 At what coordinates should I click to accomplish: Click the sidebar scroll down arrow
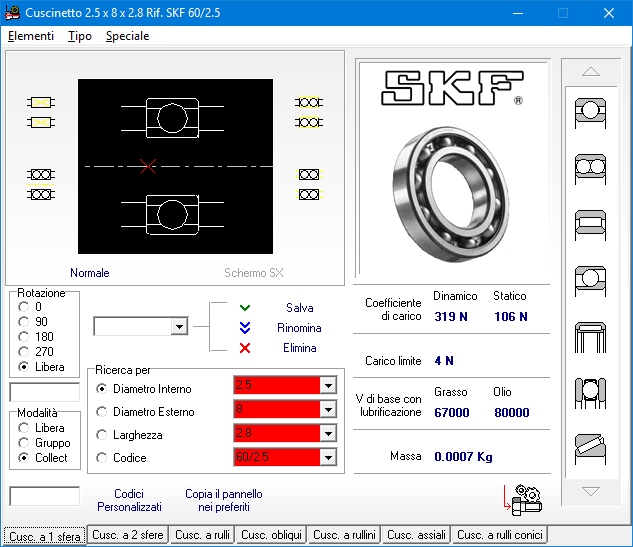click(x=591, y=491)
